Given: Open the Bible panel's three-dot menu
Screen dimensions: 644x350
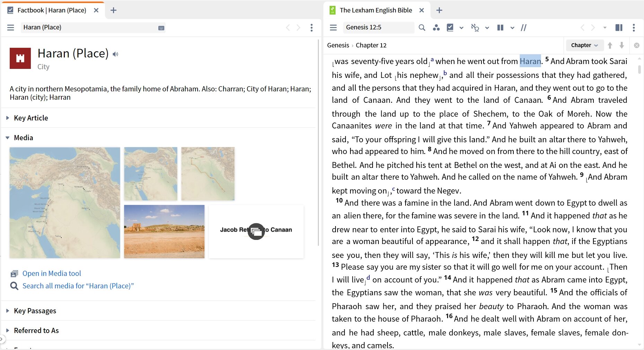Looking at the screenshot, I should coord(634,28).
